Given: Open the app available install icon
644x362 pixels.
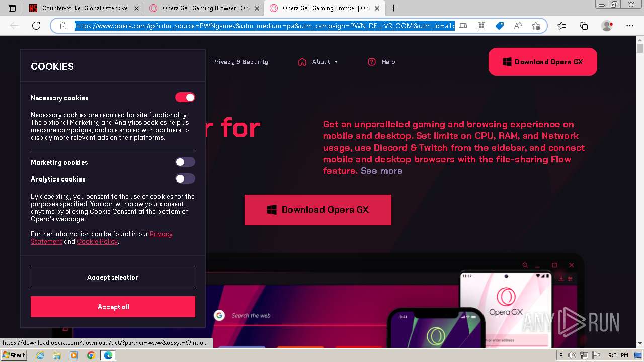Looking at the screenshot, I should click(x=463, y=26).
